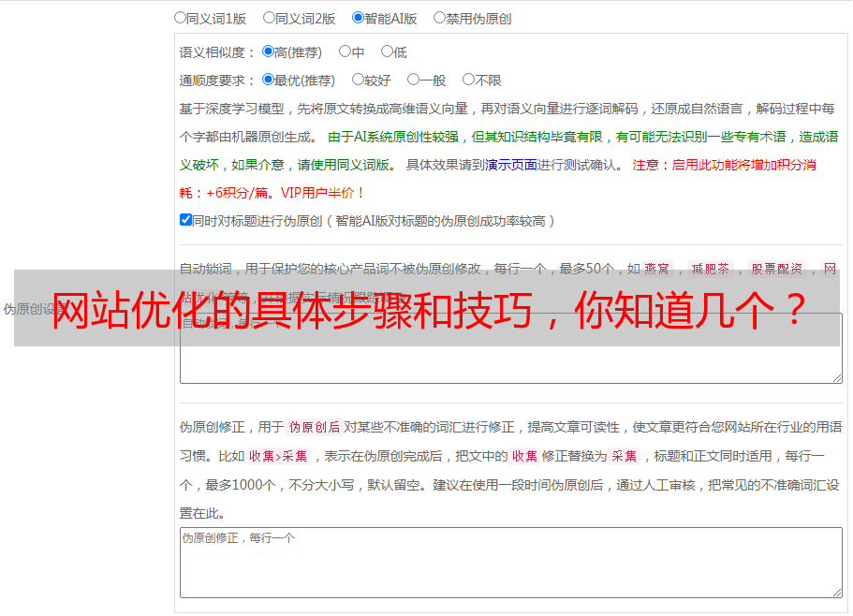This screenshot has height=616, width=853.
Task: Set 通顺度要求 to 最优(推荐)
Action: (268, 80)
